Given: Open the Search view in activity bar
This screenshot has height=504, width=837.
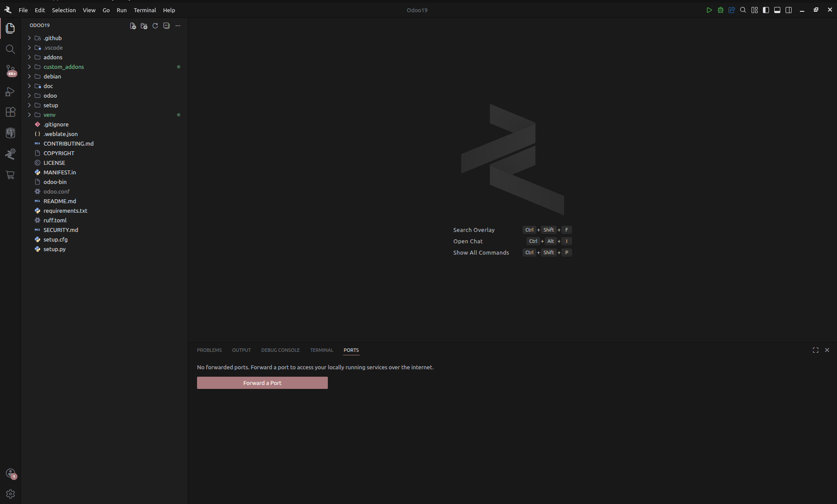Looking at the screenshot, I should click(x=10, y=49).
